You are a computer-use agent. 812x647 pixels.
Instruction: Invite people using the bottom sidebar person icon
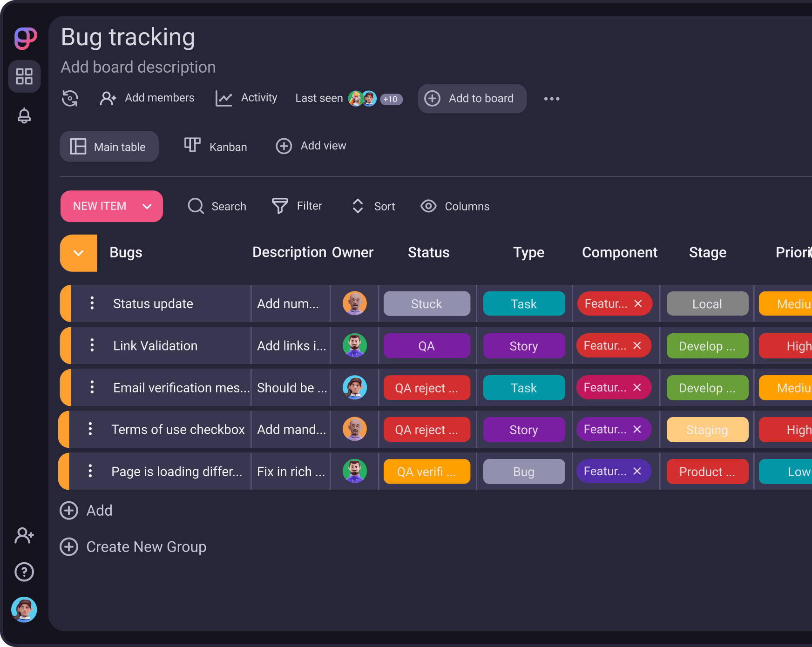pyautogui.click(x=24, y=535)
